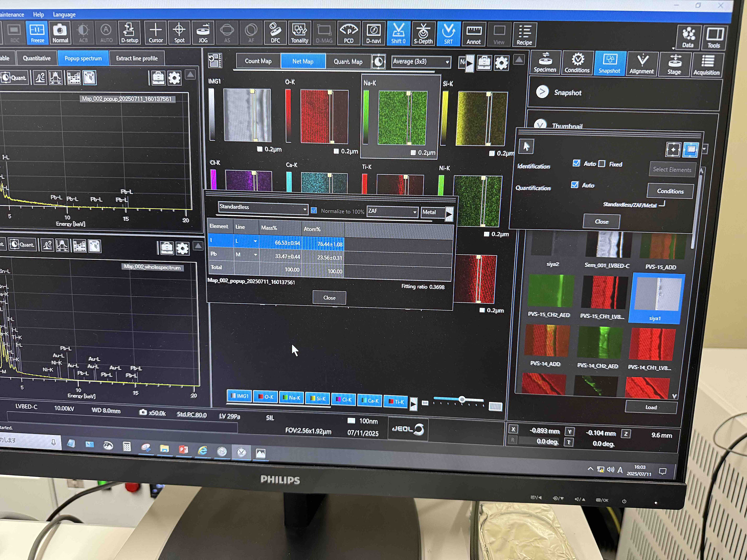Switch to Specimen panel
747x560 pixels.
(545, 63)
